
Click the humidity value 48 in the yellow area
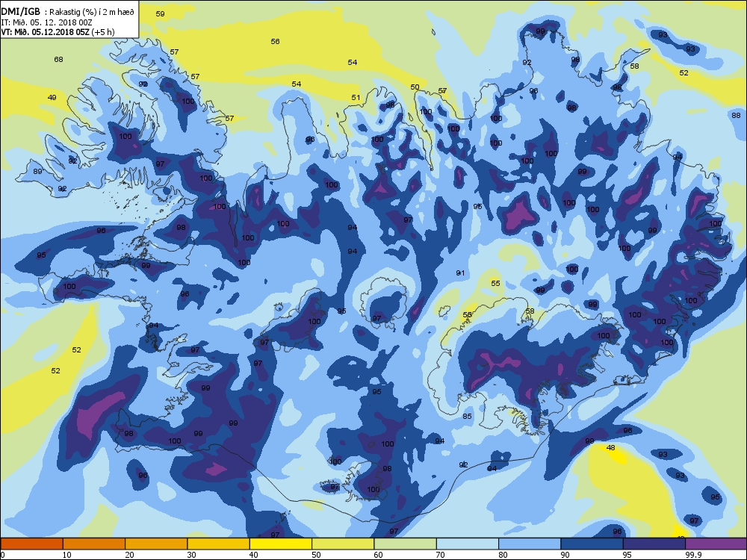[611, 447]
